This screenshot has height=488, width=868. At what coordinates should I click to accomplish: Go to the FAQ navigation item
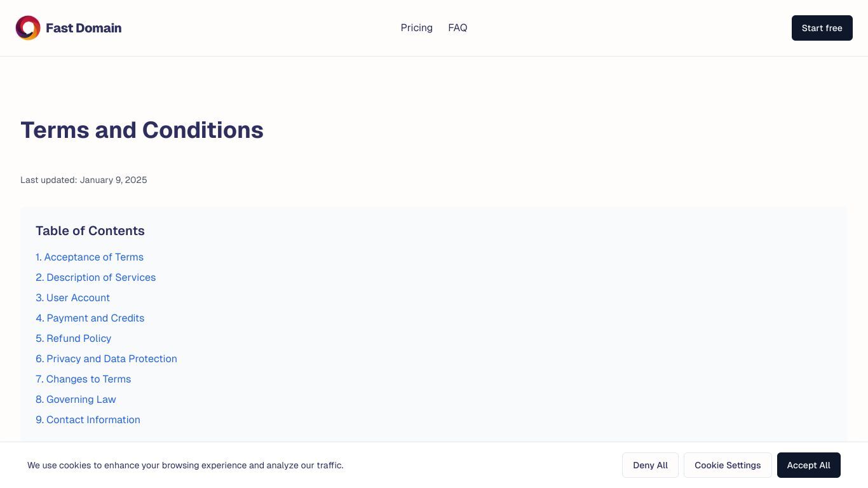458,28
